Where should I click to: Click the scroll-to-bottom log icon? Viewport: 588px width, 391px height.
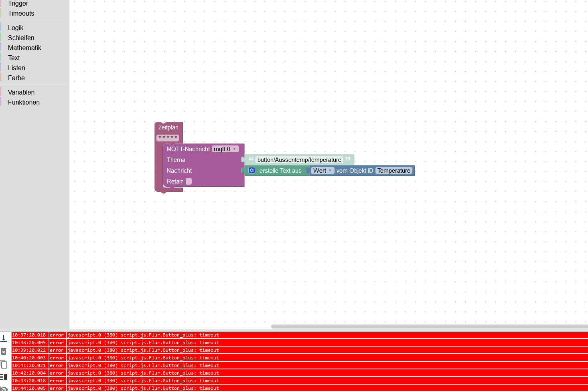(4, 339)
